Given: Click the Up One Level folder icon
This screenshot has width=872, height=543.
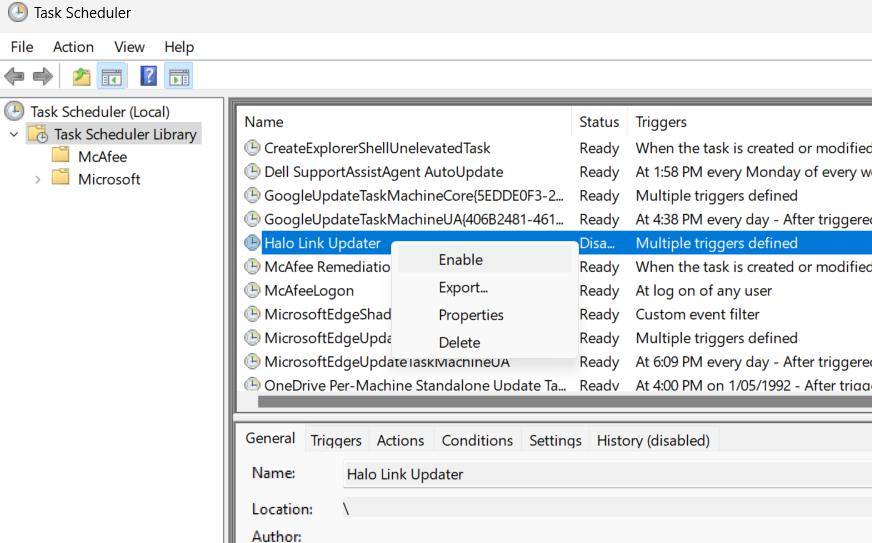Looking at the screenshot, I should 81,76.
